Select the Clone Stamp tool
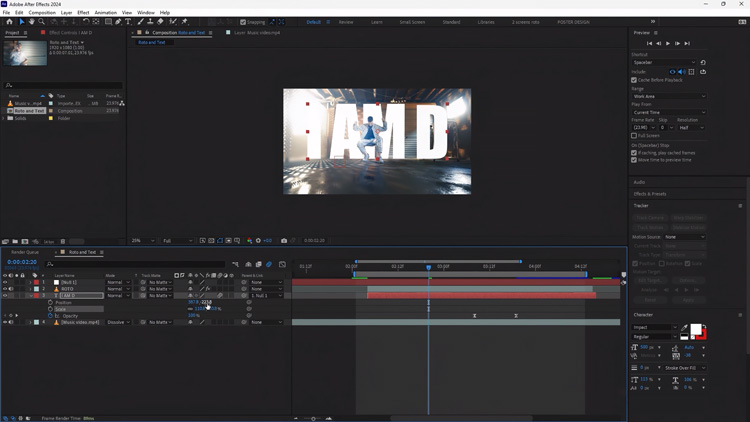The width and height of the screenshot is (750, 422). pyautogui.click(x=150, y=22)
